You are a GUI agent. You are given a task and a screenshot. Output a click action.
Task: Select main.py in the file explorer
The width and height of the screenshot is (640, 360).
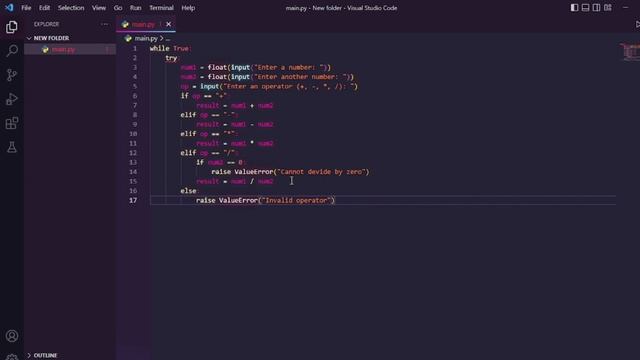70,49
